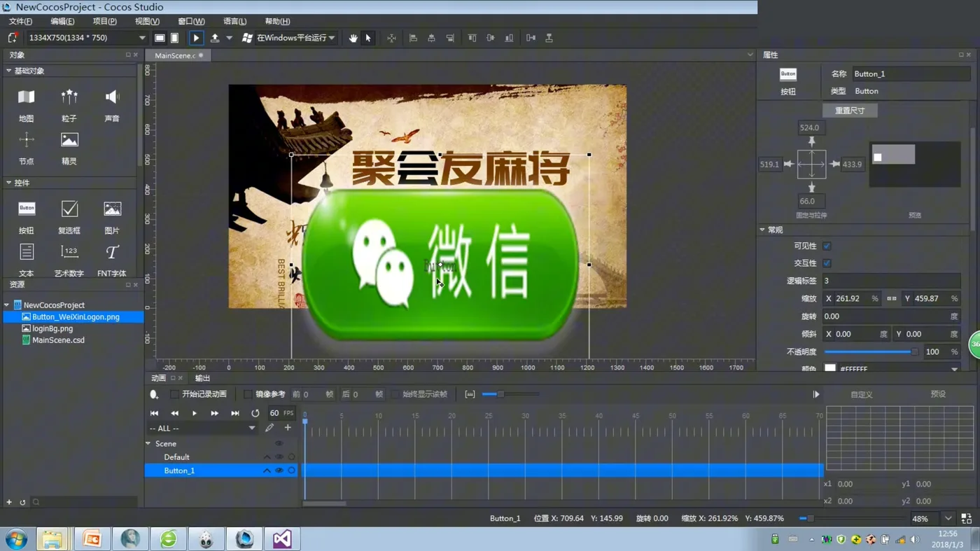Toggle eye visibility for Button_1 timeline row
980x551 pixels.
coord(279,470)
